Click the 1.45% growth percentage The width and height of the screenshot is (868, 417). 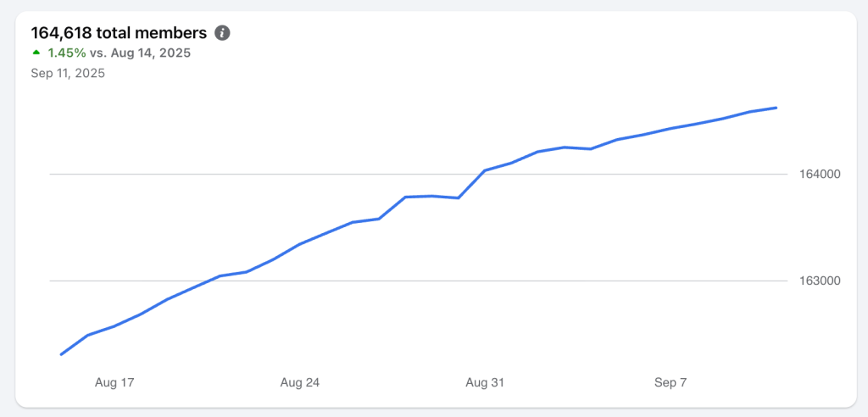[x=67, y=53]
